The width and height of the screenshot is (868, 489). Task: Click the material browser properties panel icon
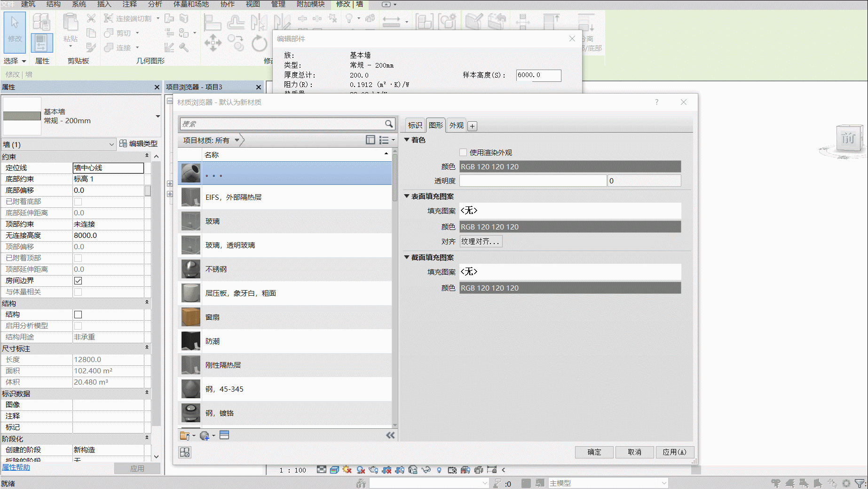pyautogui.click(x=185, y=452)
